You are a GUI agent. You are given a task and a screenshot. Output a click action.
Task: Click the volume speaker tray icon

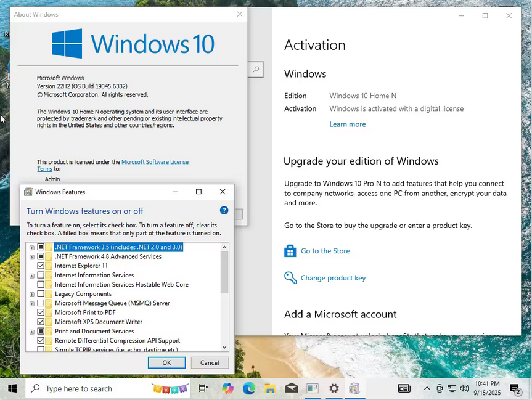[x=464, y=388]
